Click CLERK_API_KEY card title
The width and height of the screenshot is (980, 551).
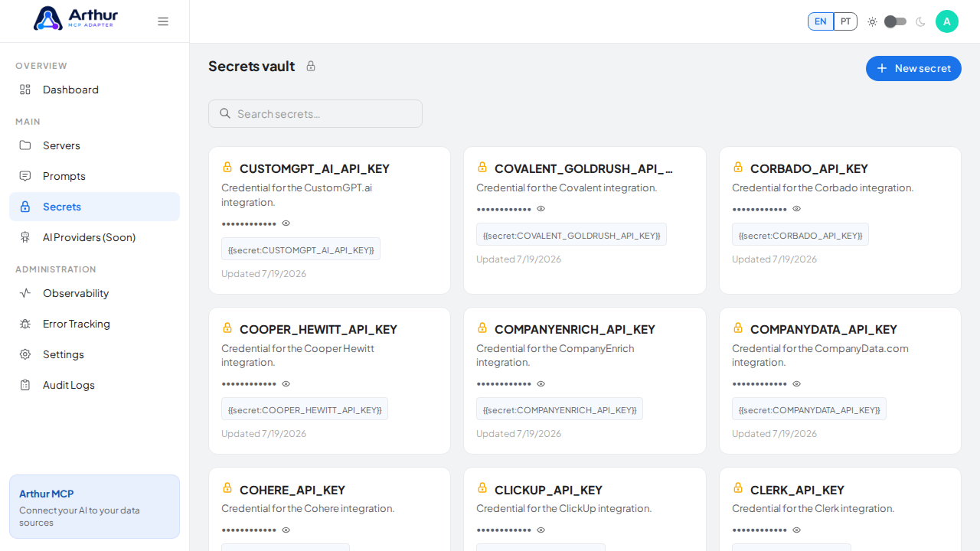point(797,490)
